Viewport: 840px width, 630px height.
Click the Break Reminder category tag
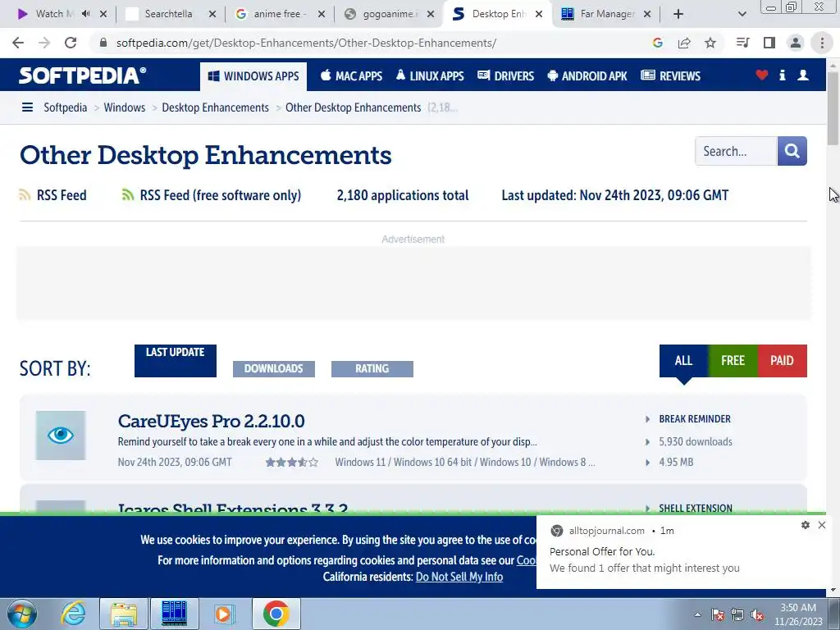point(695,419)
